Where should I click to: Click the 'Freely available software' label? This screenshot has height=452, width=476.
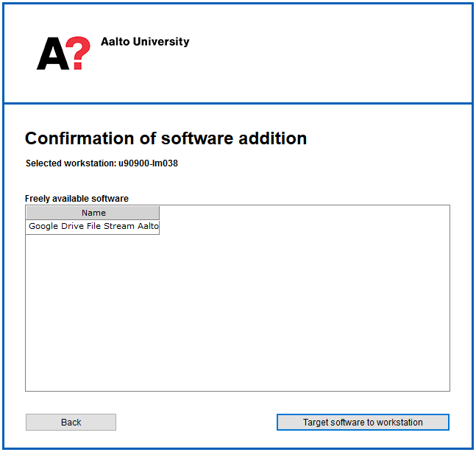[77, 199]
